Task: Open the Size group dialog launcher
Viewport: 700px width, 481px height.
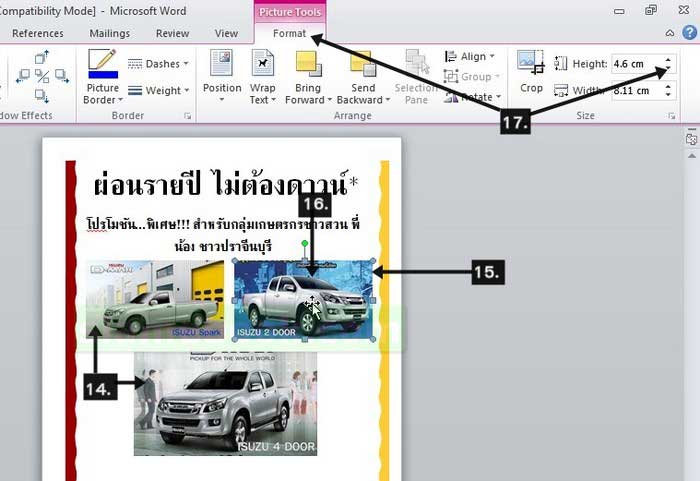Action: (x=671, y=116)
